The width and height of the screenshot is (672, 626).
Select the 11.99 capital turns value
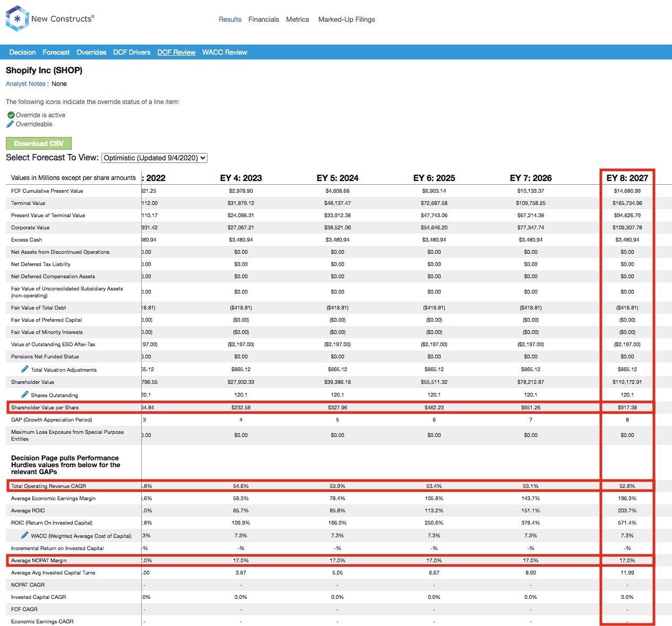(x=627, y=572)
